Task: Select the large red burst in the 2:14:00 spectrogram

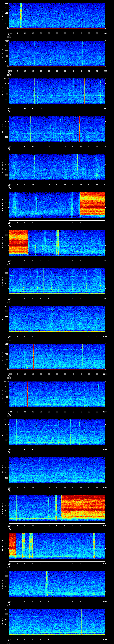Action: pos(83,506)
